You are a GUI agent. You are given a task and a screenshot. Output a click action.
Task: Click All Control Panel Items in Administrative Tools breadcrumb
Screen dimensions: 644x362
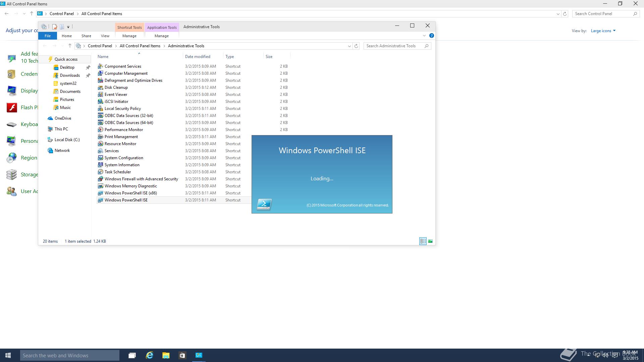tap(140, 46)
